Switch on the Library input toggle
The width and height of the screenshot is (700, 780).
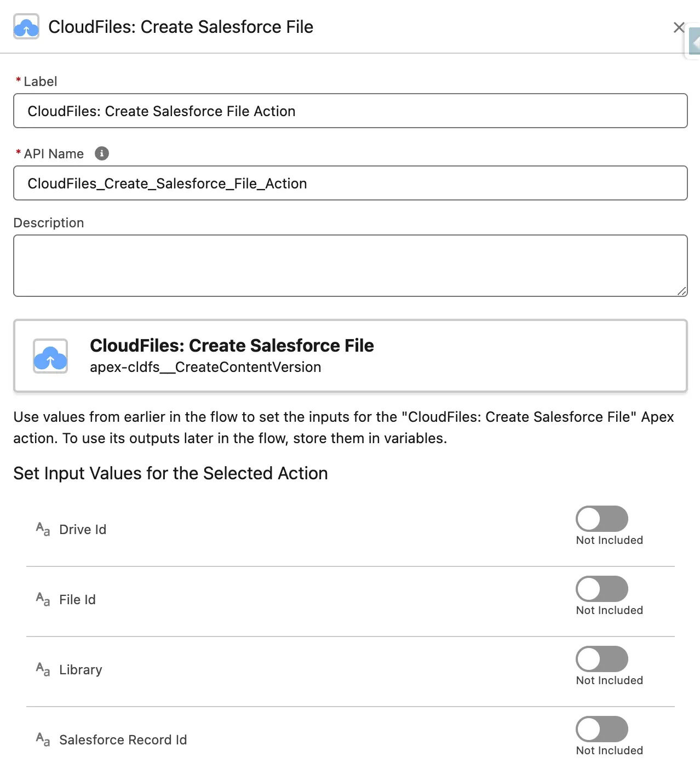pyautogui.click(x=601, y=659)
